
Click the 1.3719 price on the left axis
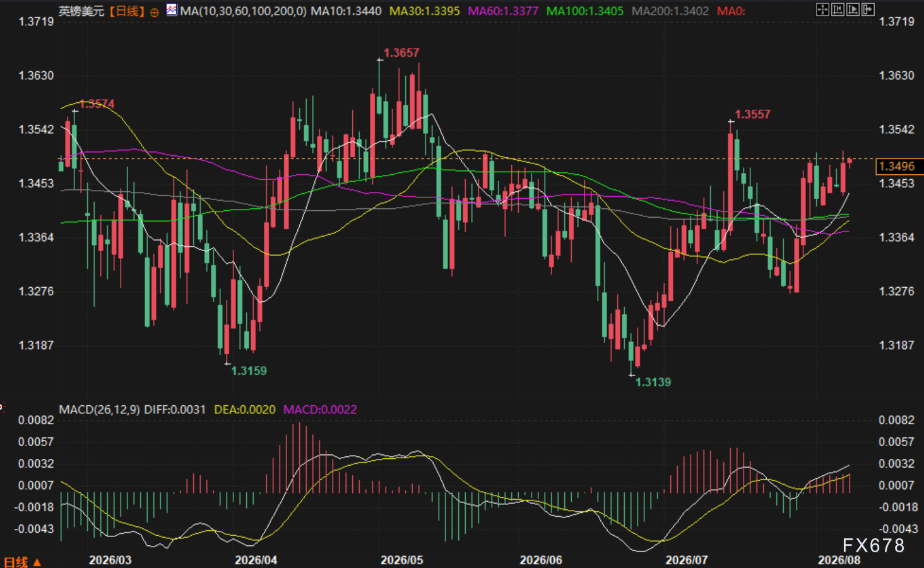click(36, 21)
